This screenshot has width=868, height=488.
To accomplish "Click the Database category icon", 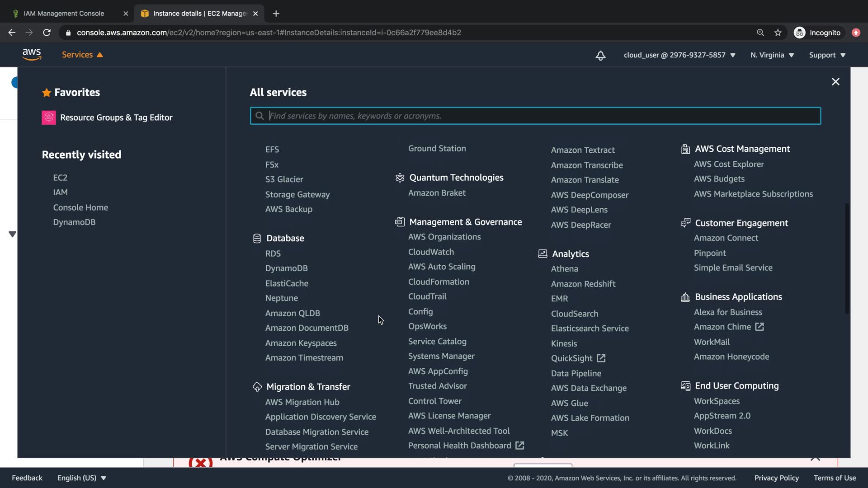I will [257, 239].
